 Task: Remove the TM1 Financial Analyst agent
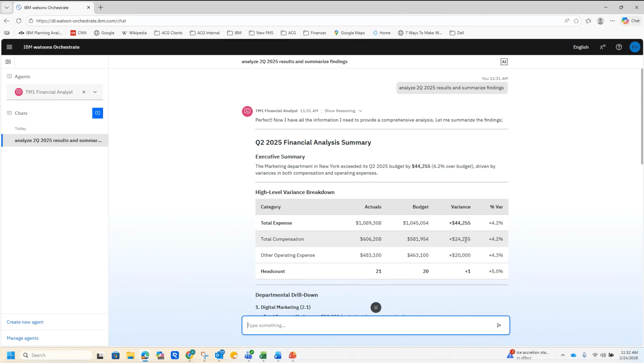(x=84, y=92)
